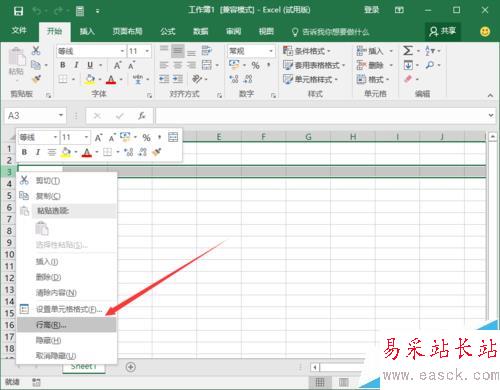Click the Share button
The height and width of the screenshot is (390, 500).
click(x=443, y=31)
